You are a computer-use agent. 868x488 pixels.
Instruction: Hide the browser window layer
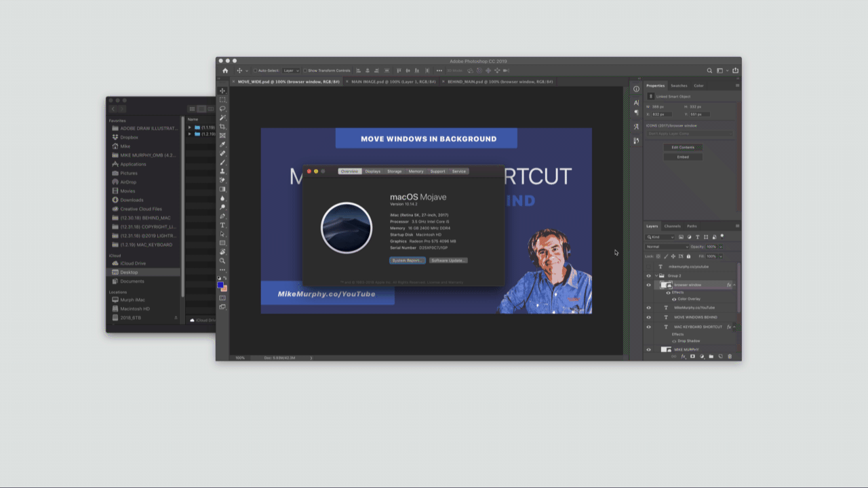point(648,285)
